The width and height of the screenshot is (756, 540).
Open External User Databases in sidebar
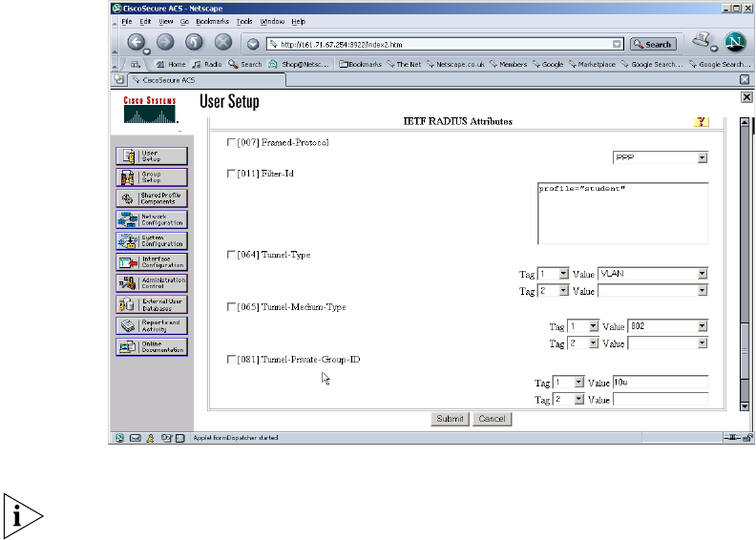(152, 304)
